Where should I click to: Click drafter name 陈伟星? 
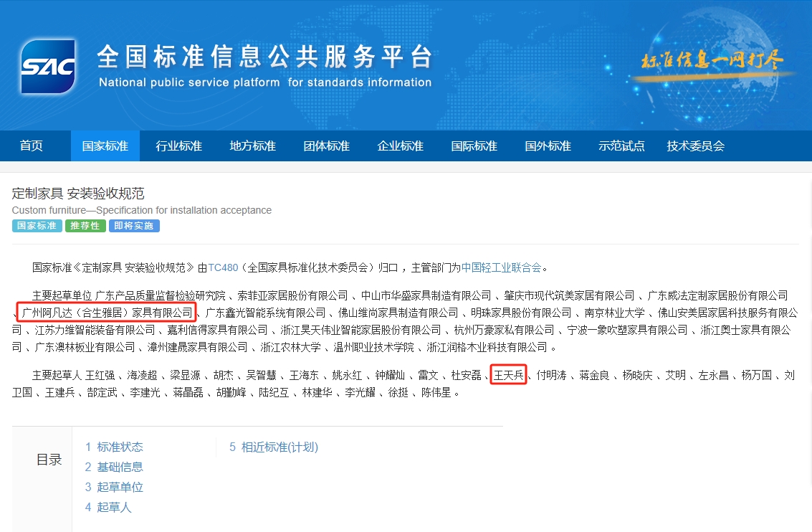click(x=436, y=393)
